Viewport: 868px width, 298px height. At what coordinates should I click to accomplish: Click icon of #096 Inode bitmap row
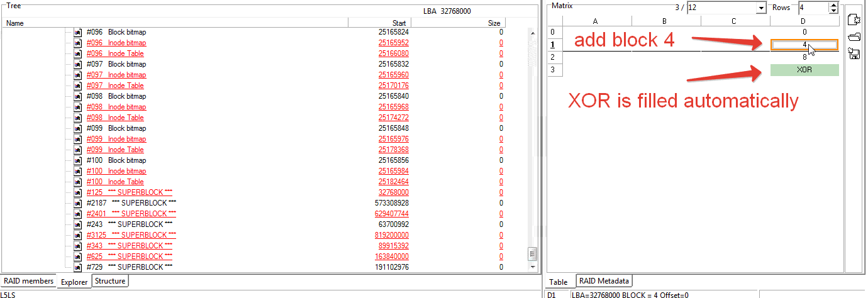click(78, 43)
